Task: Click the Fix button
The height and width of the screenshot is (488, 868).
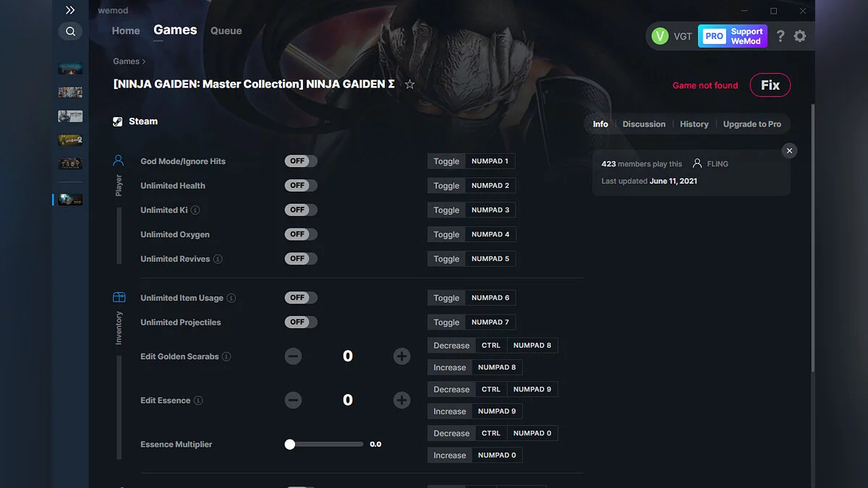Action: tap(770, 85)
